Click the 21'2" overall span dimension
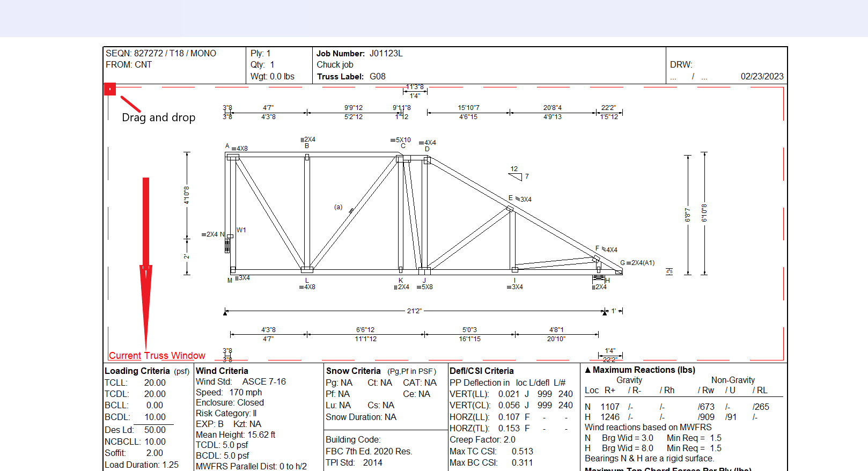 click(x=414, y=311)
